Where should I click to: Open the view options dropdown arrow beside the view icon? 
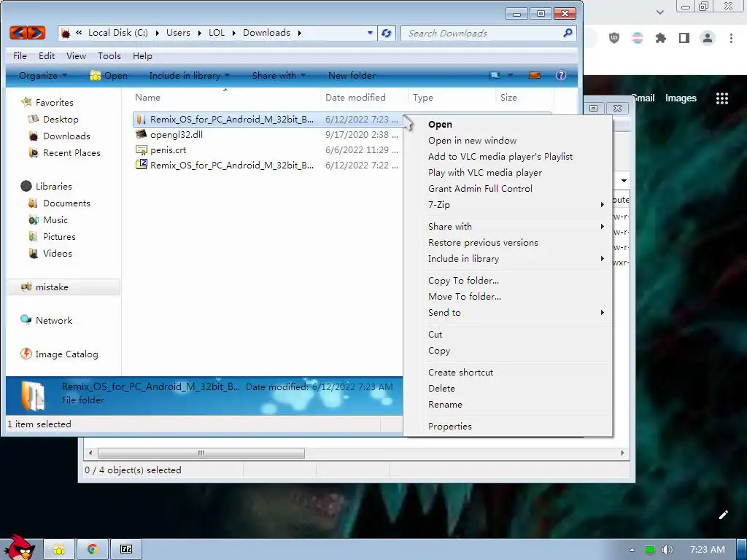(x=510, y=75)
